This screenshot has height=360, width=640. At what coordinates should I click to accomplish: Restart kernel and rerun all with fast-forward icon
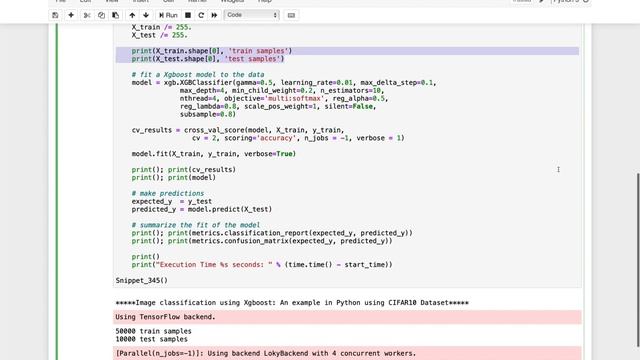(x=214, y=15)
